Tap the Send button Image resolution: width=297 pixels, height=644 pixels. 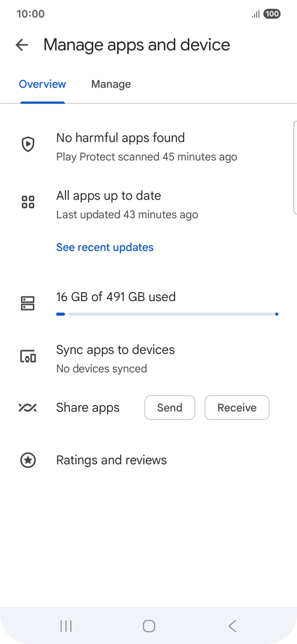point(169,408)
